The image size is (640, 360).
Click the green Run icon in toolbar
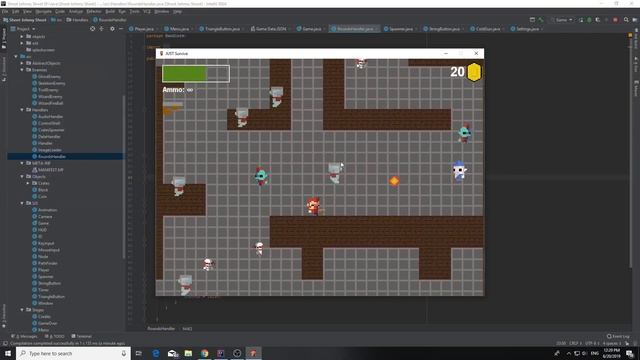point(581,20)
